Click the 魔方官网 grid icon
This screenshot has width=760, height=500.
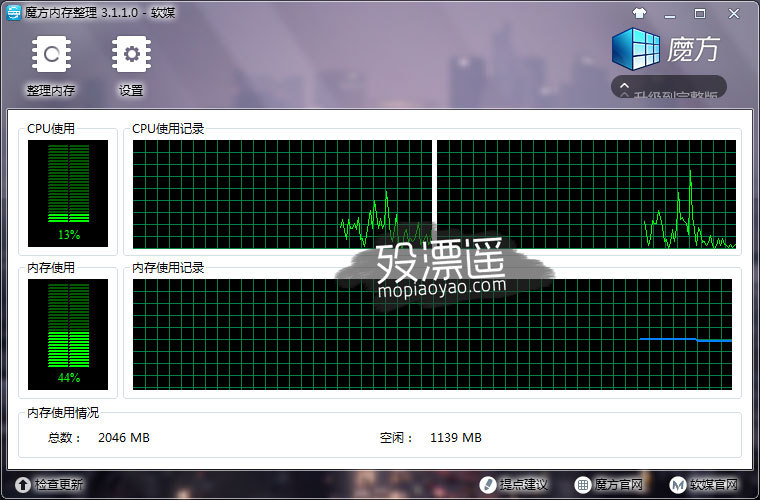click(x=583, y=484)
